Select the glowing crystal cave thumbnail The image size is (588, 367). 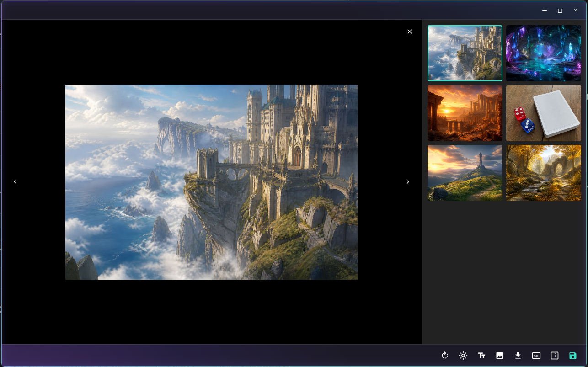point(544,53)
